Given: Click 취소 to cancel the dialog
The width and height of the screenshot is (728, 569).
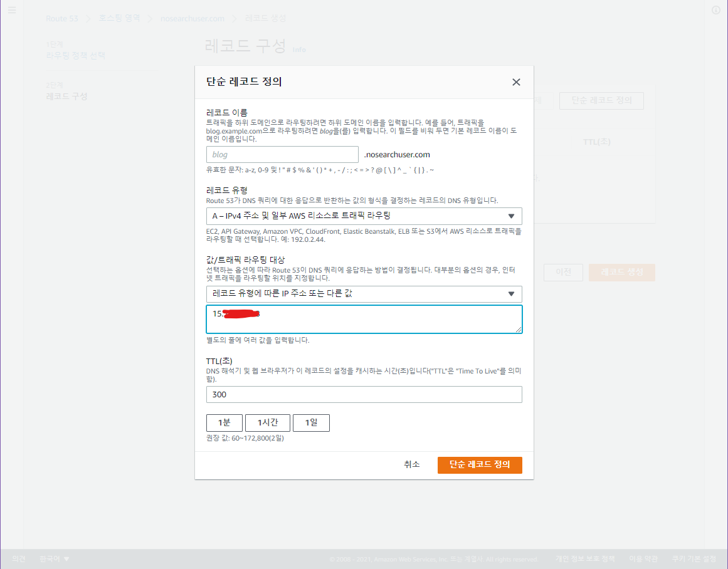Looking at the screenshot, I should (412, 464).
